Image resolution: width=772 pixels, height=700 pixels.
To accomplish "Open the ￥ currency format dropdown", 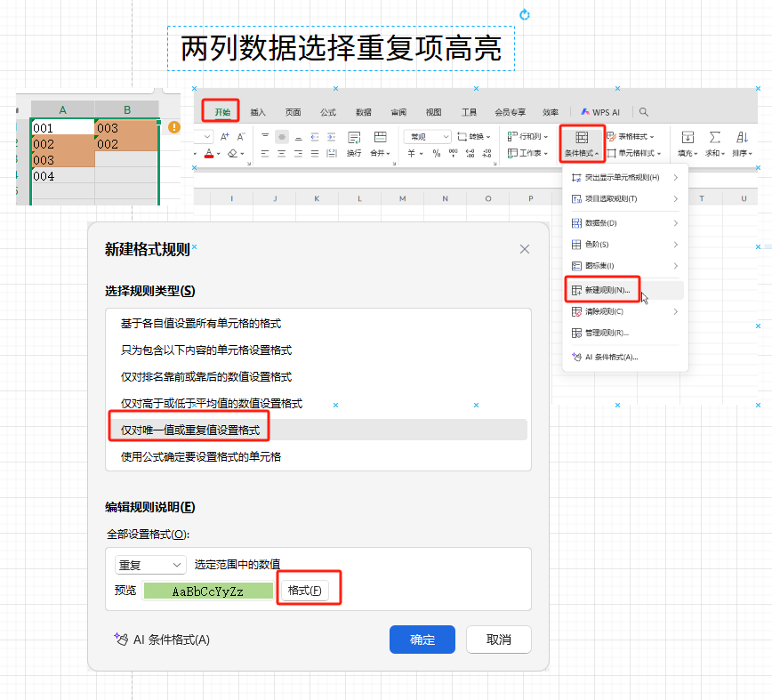I will point(415,154).
